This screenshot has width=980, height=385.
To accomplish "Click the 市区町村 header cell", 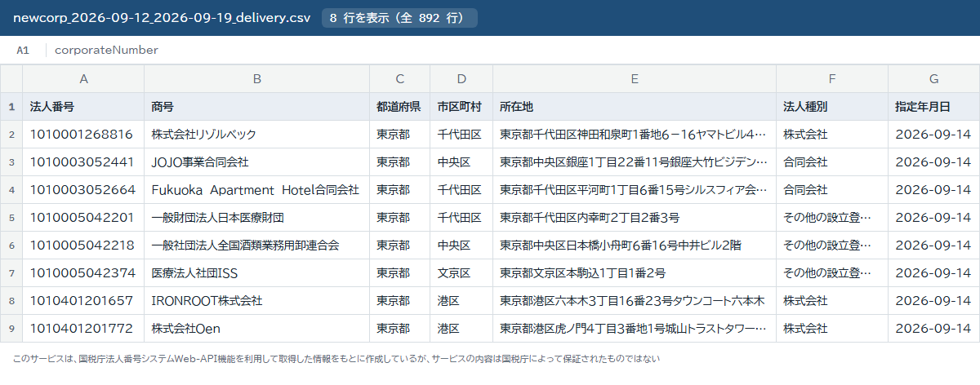I will click(461, 107).
